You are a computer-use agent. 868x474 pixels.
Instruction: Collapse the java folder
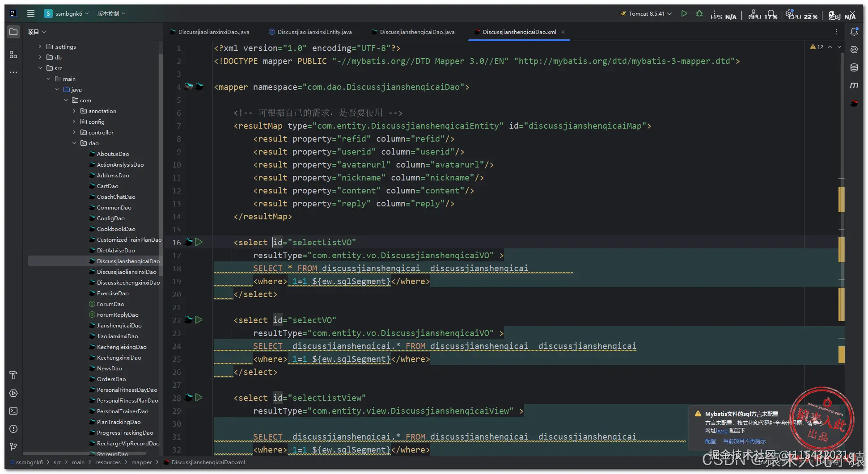click(57, 89)
